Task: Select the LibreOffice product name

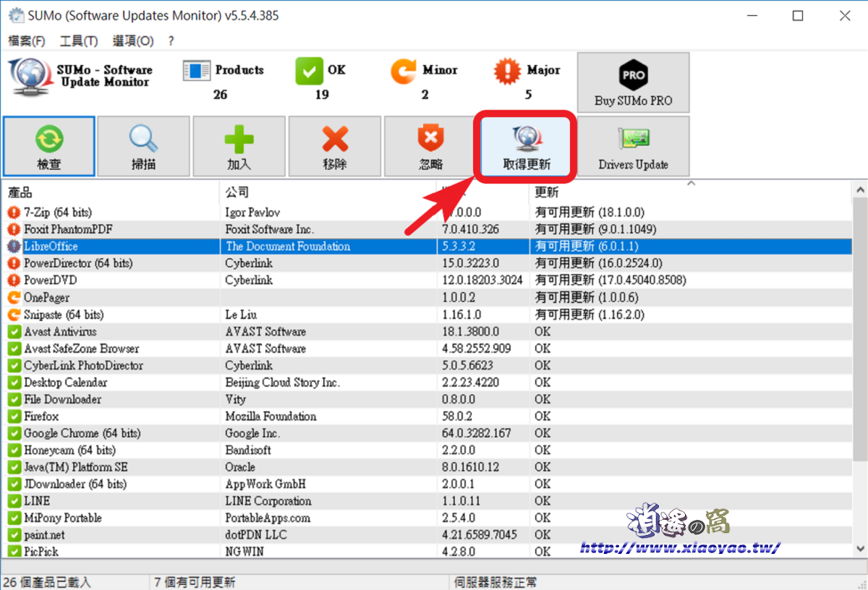Action: click(51, 247)
